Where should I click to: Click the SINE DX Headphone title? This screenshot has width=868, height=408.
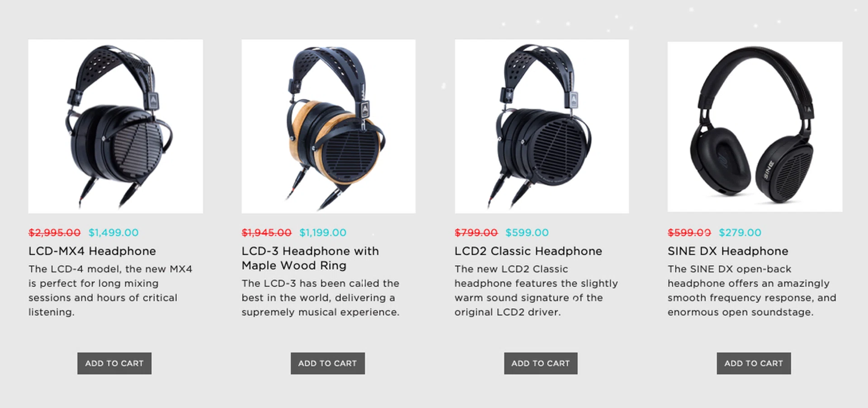tap(728, 251)
